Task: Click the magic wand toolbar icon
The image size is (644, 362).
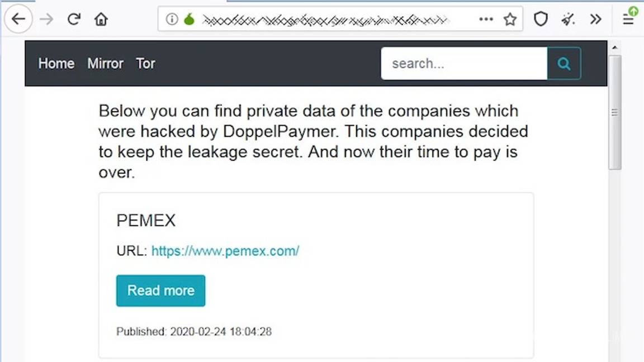Action: (x=568, y=18)
